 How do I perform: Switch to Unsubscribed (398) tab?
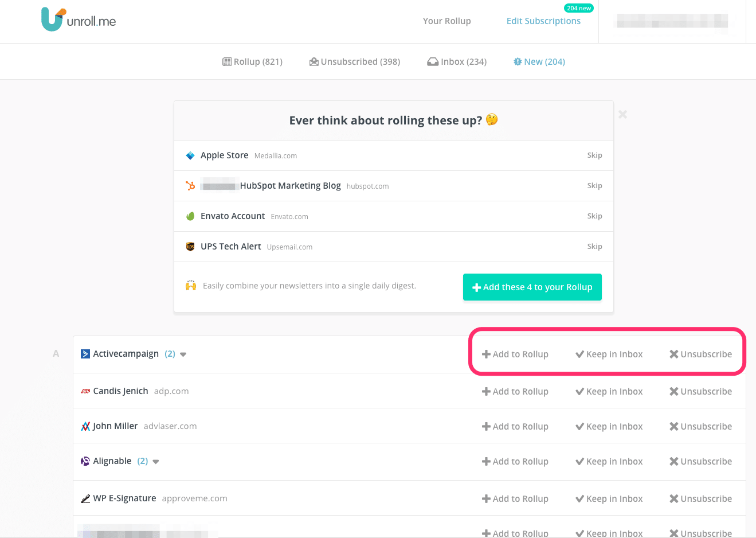pyautogui.click(x=354, y=62)
